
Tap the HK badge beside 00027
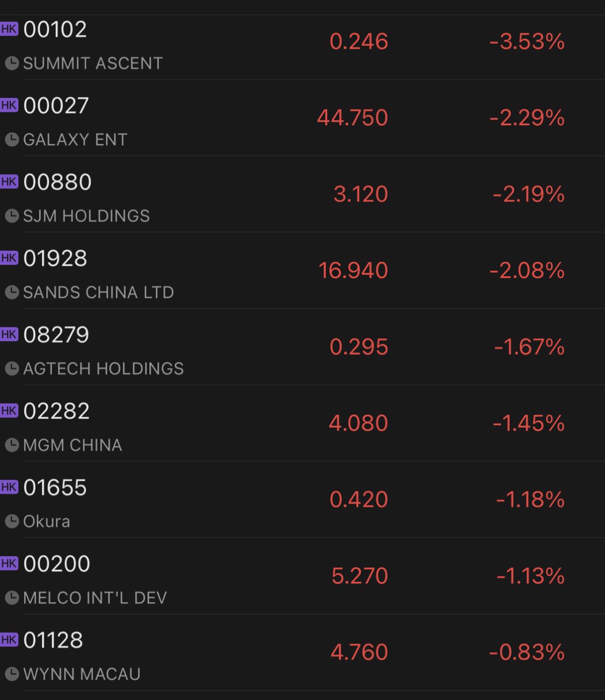click(x=9, y=105)
